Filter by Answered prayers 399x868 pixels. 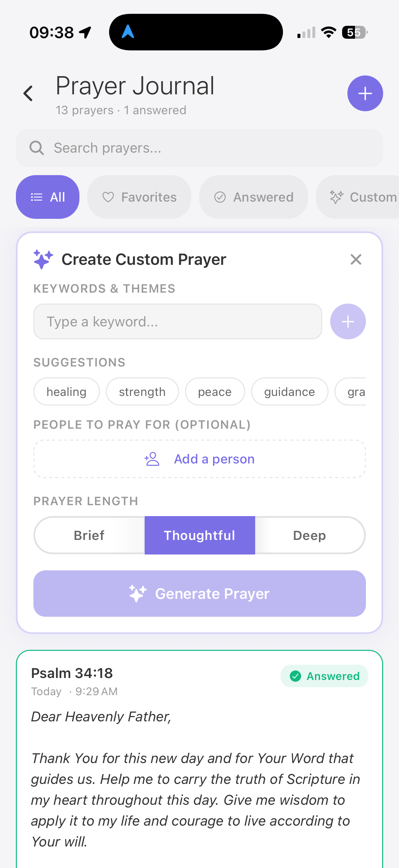(x=253, y=197)
